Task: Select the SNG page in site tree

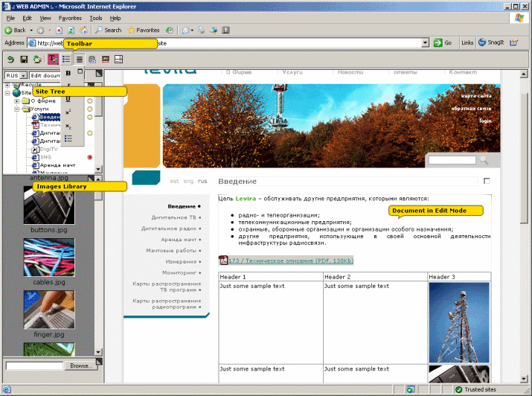Action: point(45,157)
